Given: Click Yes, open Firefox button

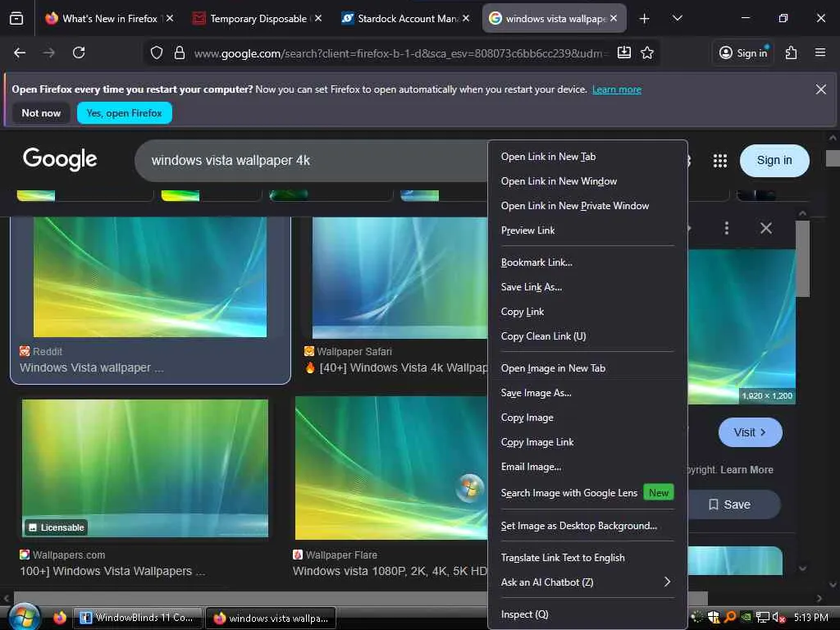Looking at the screenshot, I should point(125,113).
